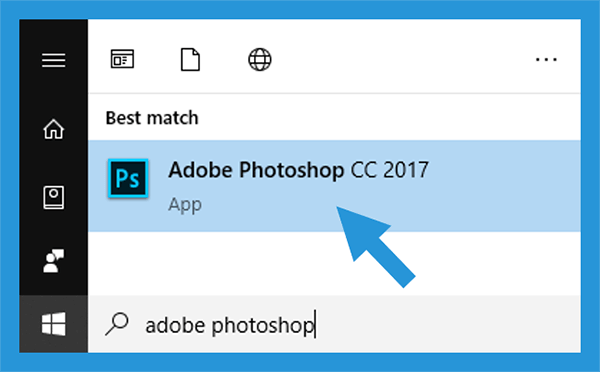The height and width of the screenshot is (372, 600).
Task: Open the Cortana Notebook icon
Action: click(x=54, y=197)
